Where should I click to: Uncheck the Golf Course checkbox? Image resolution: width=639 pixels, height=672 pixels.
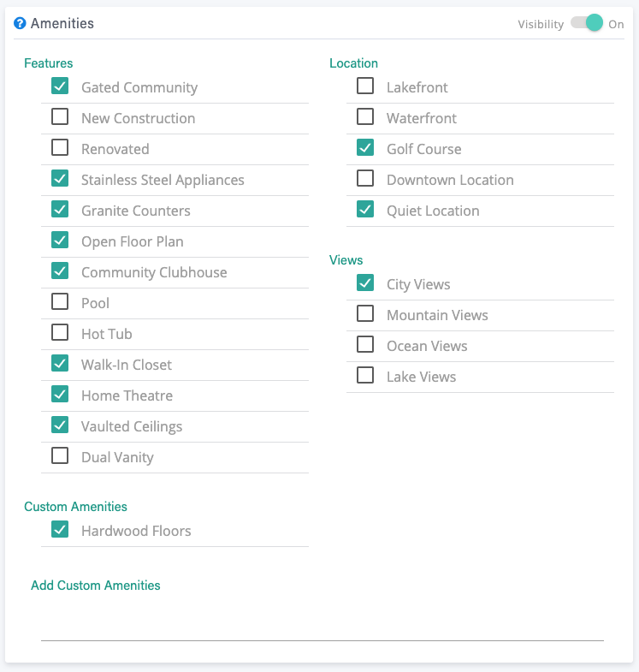coord(365,147)
